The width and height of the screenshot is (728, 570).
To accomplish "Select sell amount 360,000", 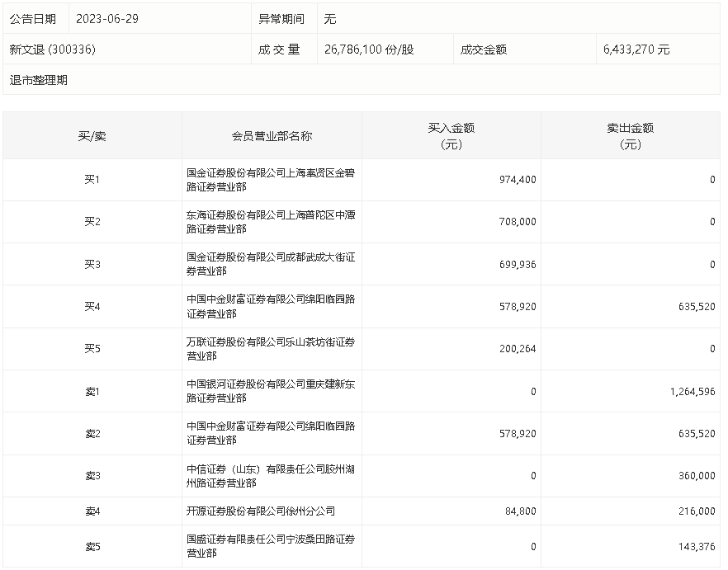I will 697,476.
